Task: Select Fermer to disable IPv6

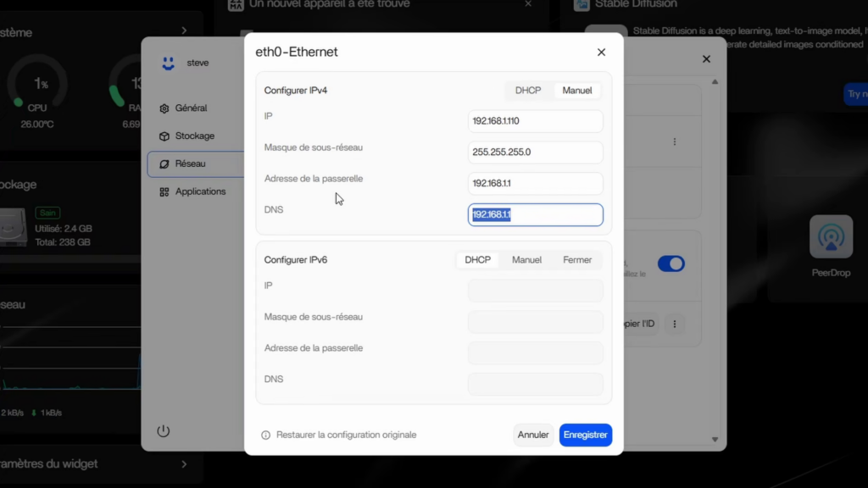Action: click(x=577, y=260)
